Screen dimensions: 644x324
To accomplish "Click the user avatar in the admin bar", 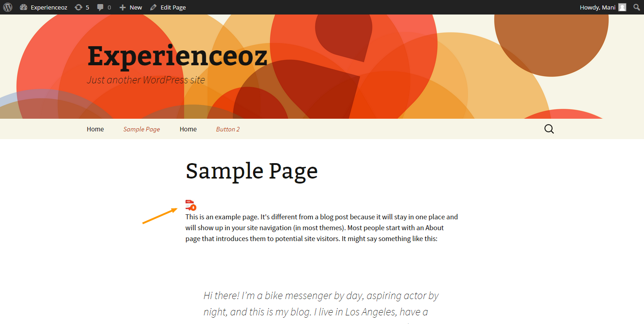I will tap(622, 7).
